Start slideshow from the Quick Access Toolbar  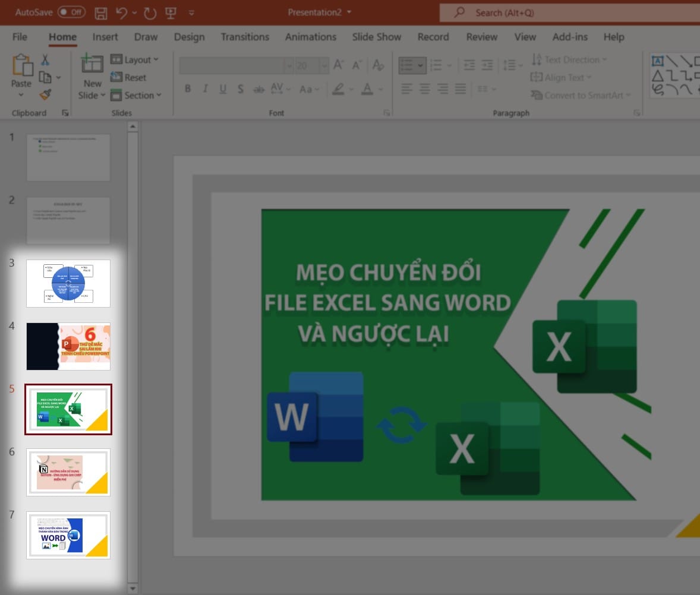pyautogui.click(x=171, y=13)
